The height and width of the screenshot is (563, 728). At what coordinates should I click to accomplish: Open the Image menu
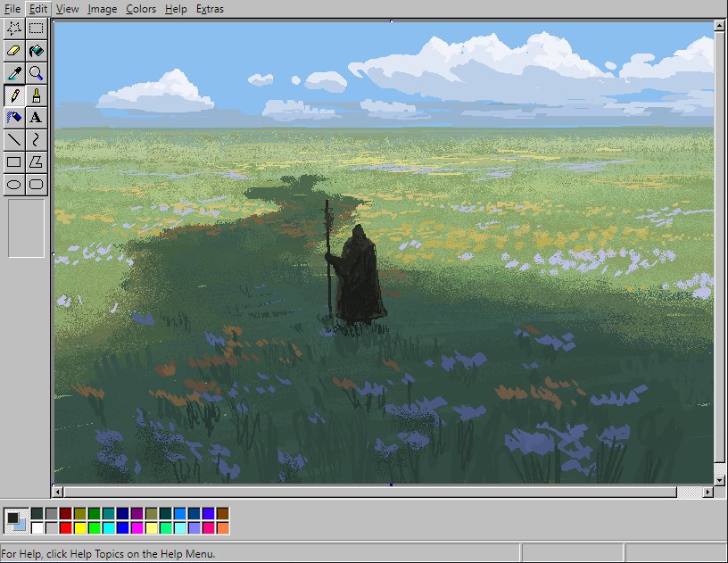click(x=103, y=9)
